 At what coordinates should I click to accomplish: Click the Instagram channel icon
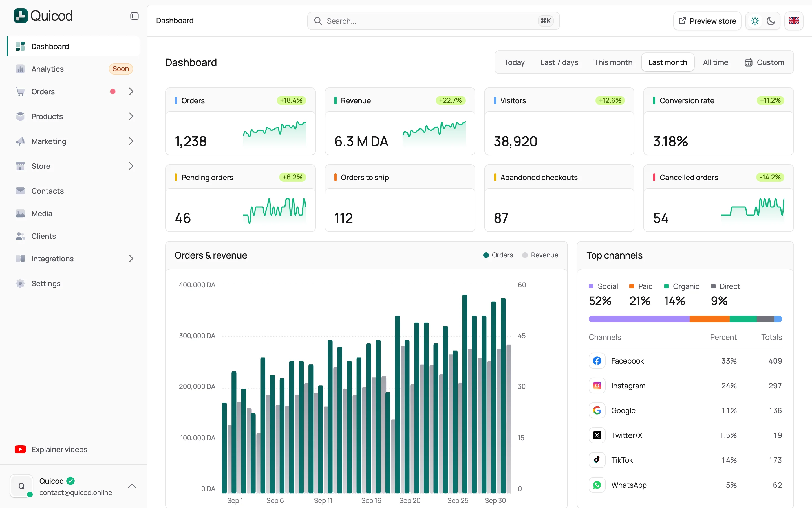pos(597,385)
